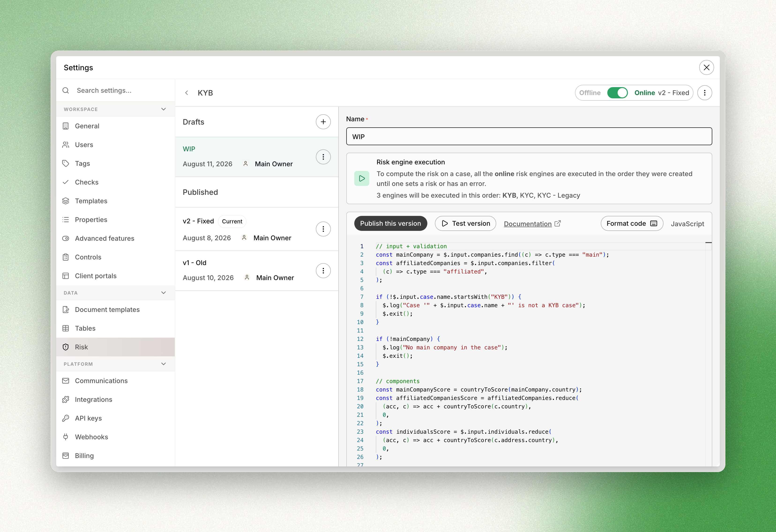Open the Users settings page
The width and height of the screenshot is (776, 532).
pos(116,144)
